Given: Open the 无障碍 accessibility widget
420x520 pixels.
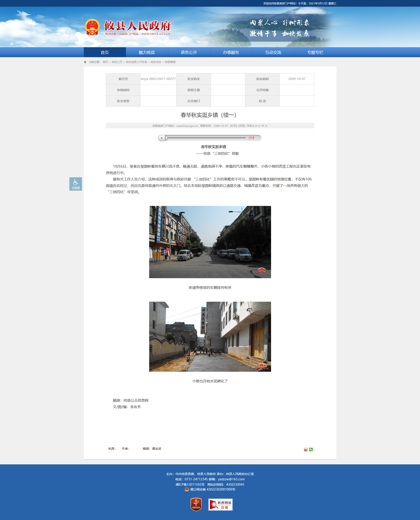Looking at the screenshot, I should coord(76,184).
